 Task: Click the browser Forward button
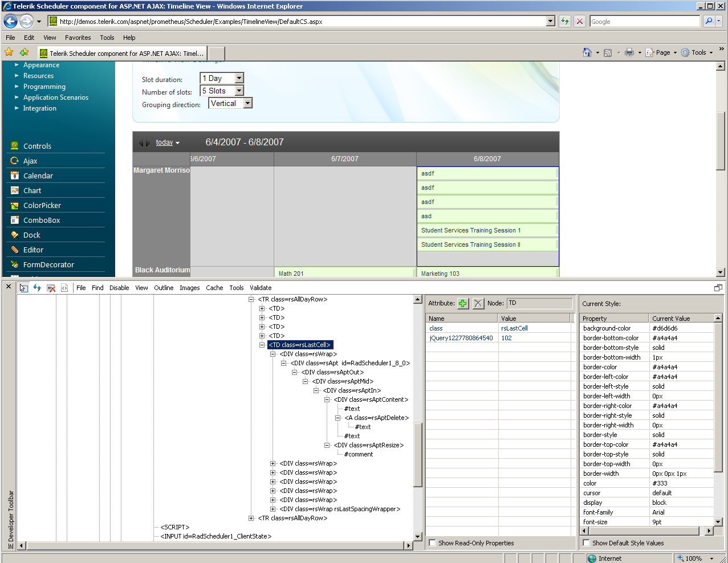pyautogui.click(x=26, y=21)
